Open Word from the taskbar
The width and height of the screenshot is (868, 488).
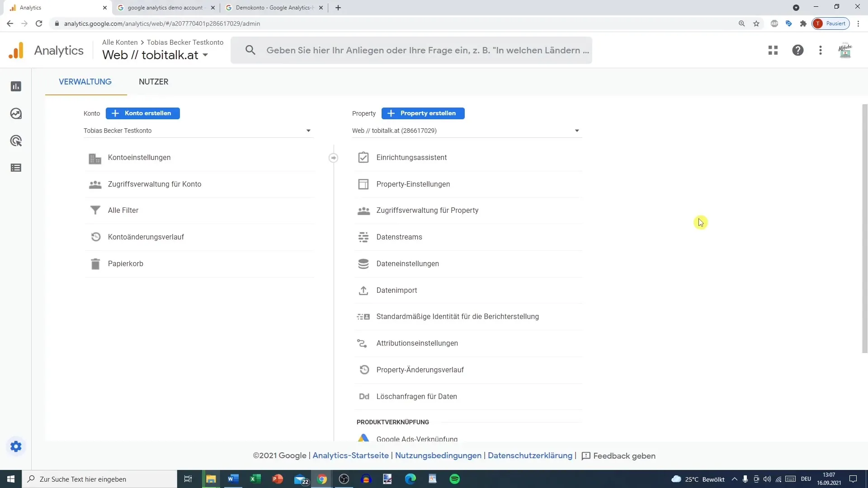tap(233, 479)
